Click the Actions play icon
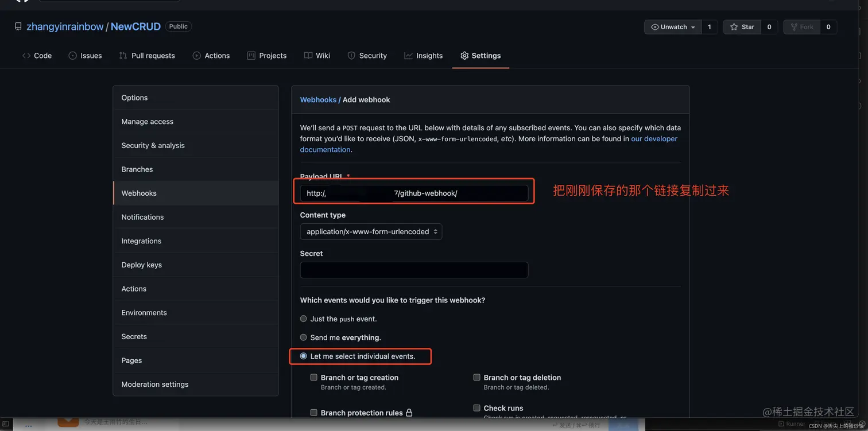This screenshot has height=431, width=868. pyautogui.click(x=197, y=56)
